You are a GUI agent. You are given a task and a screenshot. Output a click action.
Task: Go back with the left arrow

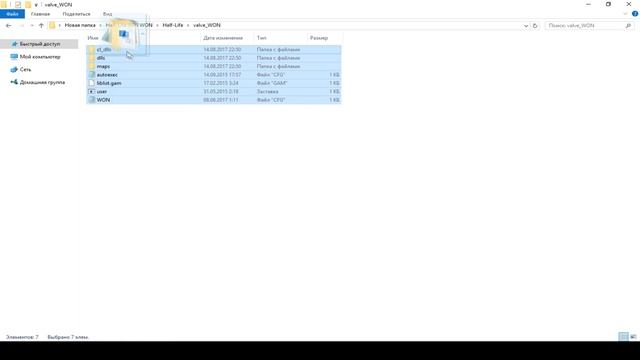pos(9,25)
